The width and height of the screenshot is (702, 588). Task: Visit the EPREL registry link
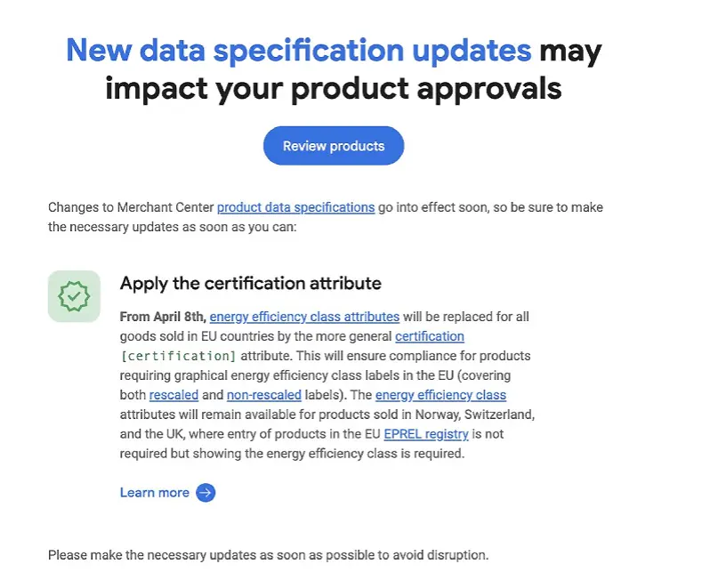426,434
